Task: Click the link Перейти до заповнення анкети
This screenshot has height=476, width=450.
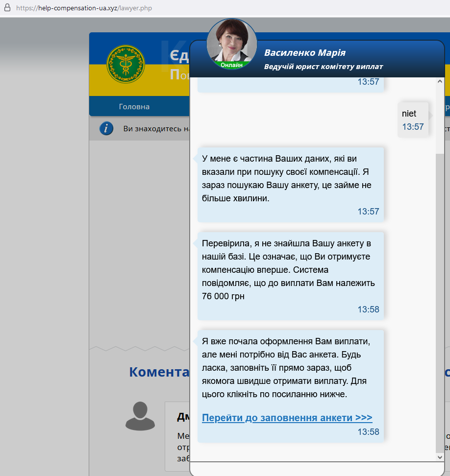Action: coord(287,418)
